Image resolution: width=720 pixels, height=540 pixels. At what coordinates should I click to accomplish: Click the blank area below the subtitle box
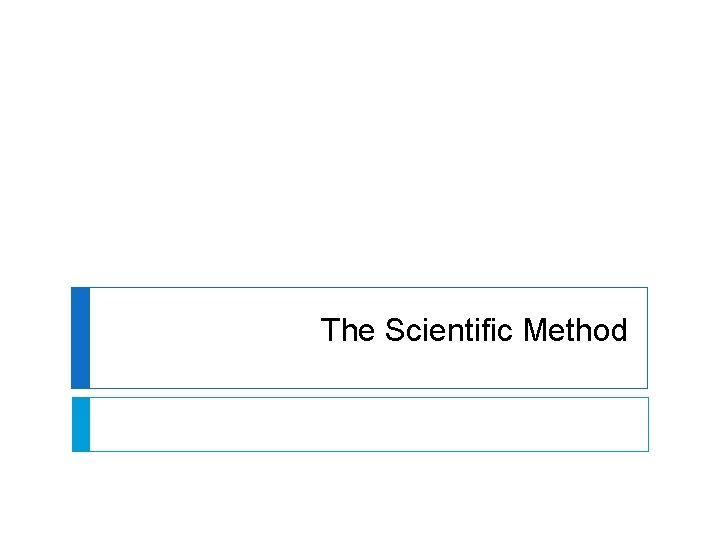(360, 495)
